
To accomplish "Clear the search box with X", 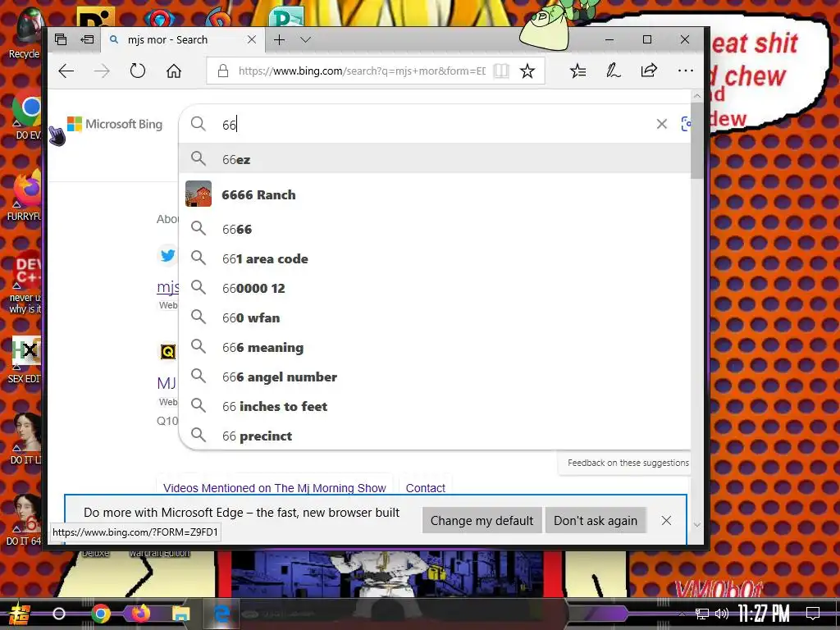I will point(662,125).
